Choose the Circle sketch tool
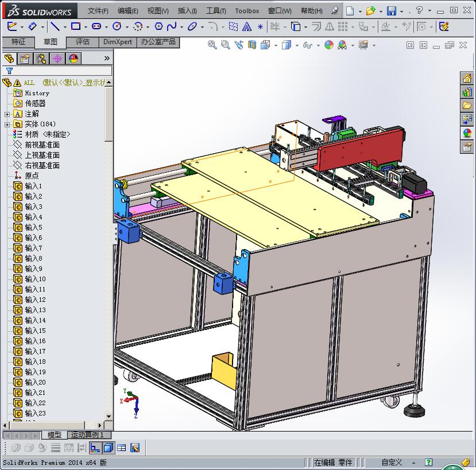The width and height of the screenshot is (476, 470). [117, 26]
